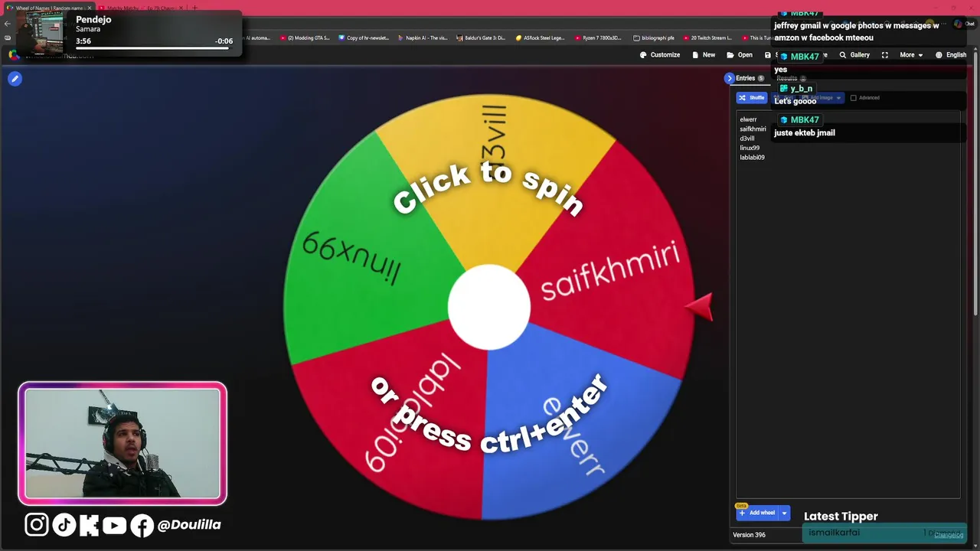Click the Facebook icon in the overlay

(142, 525)
